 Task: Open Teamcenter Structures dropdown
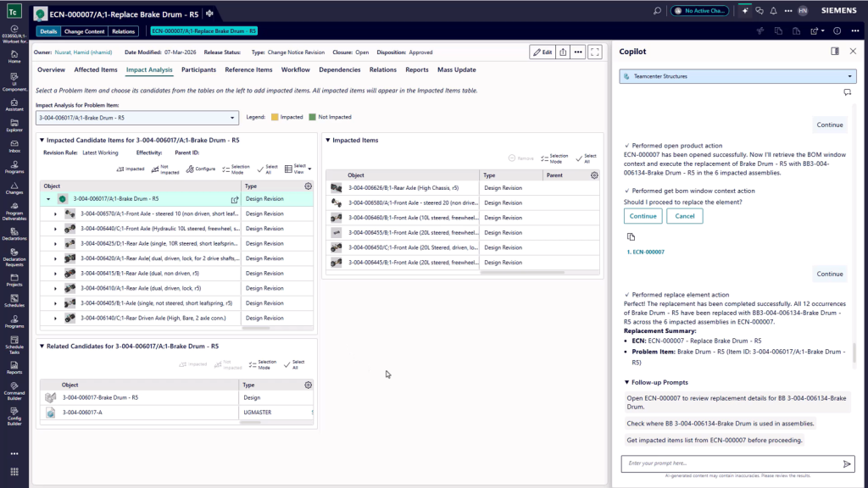(737, 76)
